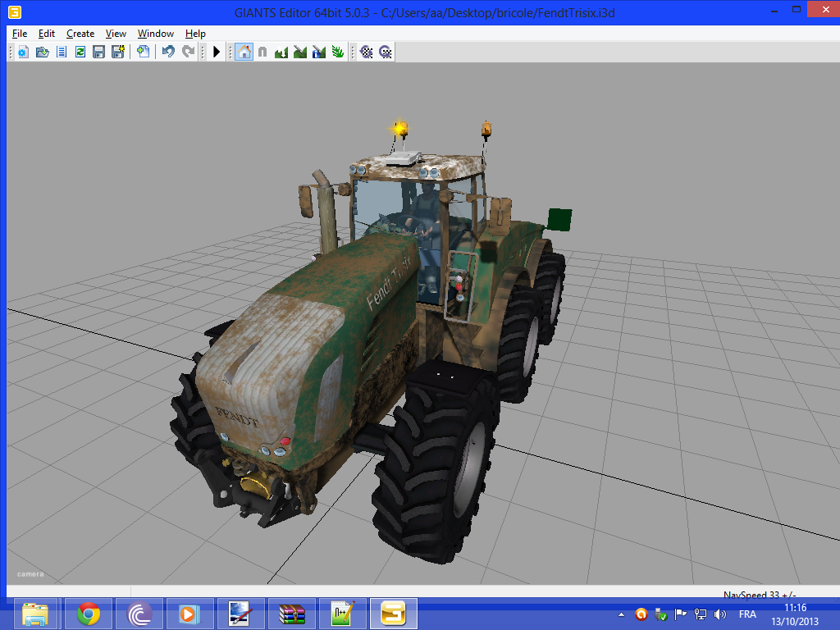Viewport: 840px width, 630px height.
Task: Click the "camera" label in the viewport
Action: [30, 573]
